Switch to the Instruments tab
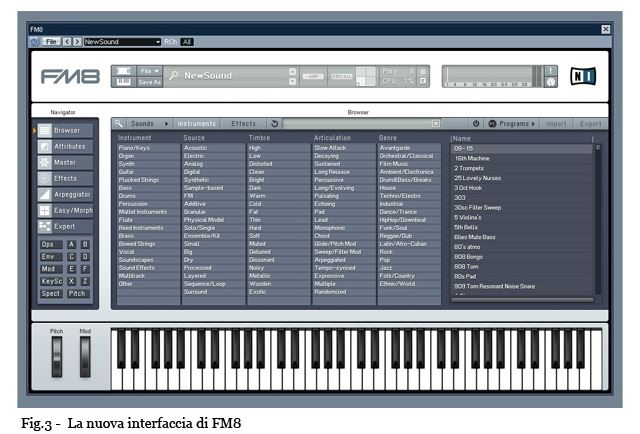The image size is (640, 434). click(197, 124)
